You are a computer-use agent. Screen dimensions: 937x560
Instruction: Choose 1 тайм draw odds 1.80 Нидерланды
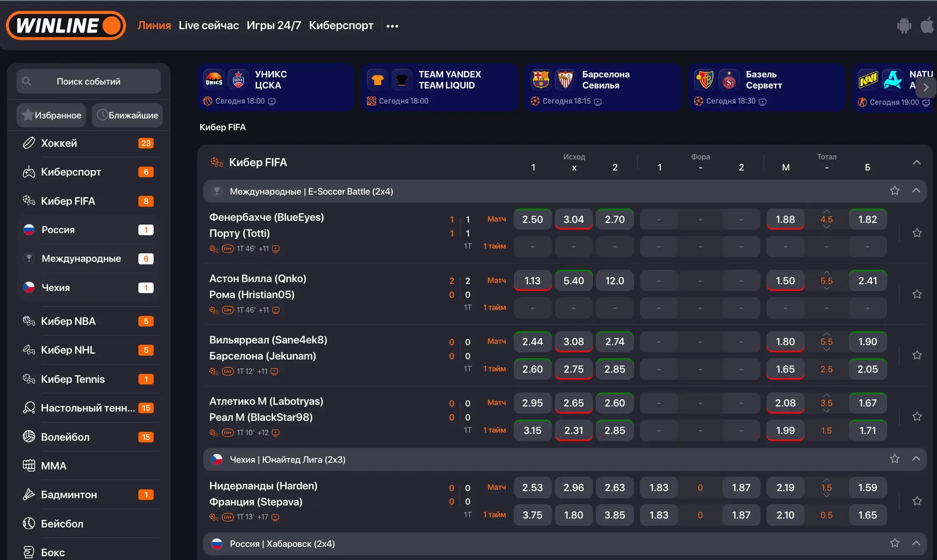573,515
